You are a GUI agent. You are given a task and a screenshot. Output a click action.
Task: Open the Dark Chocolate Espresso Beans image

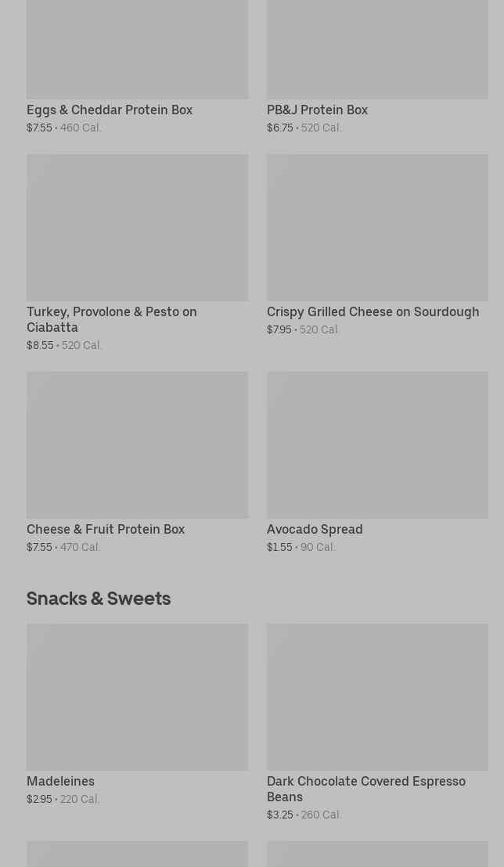[377, 696]
